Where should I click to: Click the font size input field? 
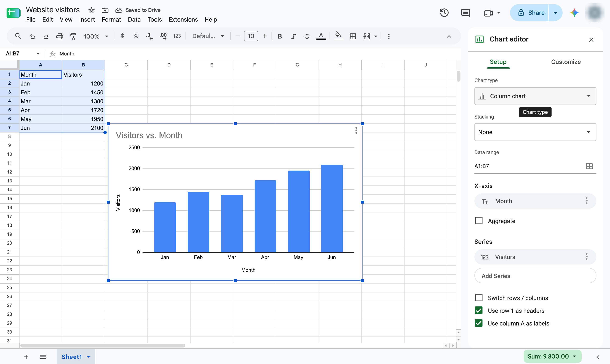pos(251,36)
